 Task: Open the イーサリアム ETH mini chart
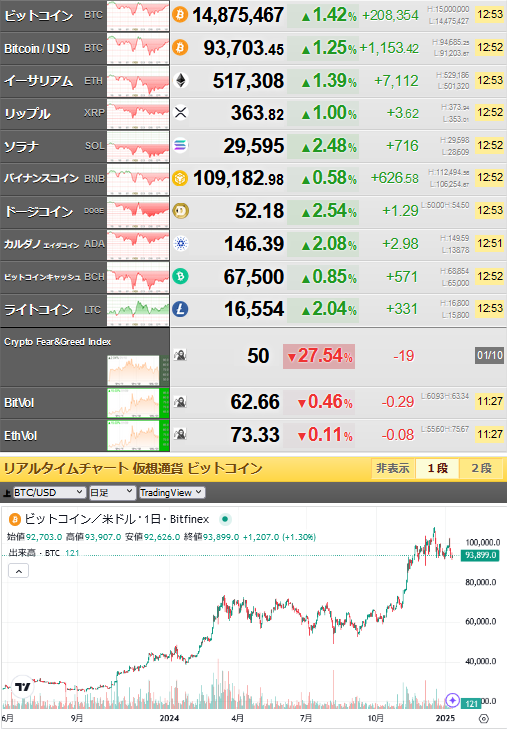tap(138, 81)
